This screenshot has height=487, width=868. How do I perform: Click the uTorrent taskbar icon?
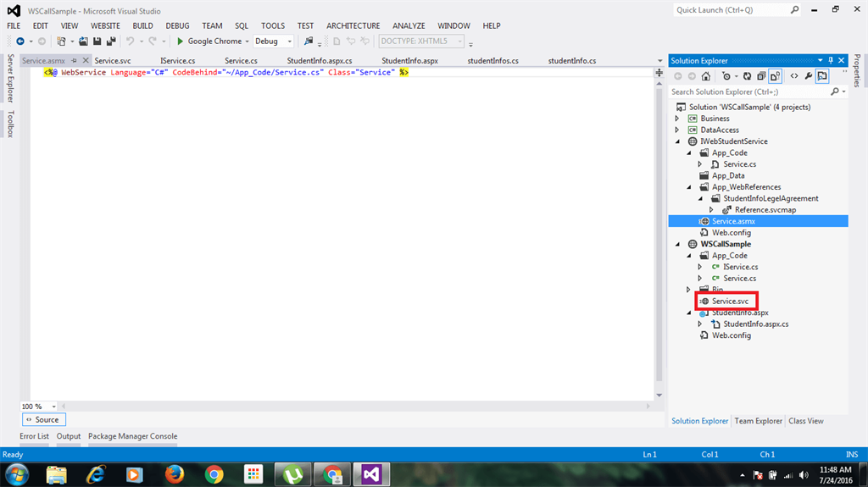pos(292,474)
